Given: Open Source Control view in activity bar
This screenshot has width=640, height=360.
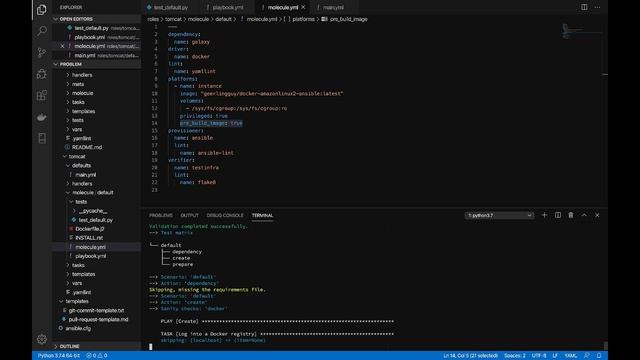Looking at the screenshot, I should pos(42,52).
